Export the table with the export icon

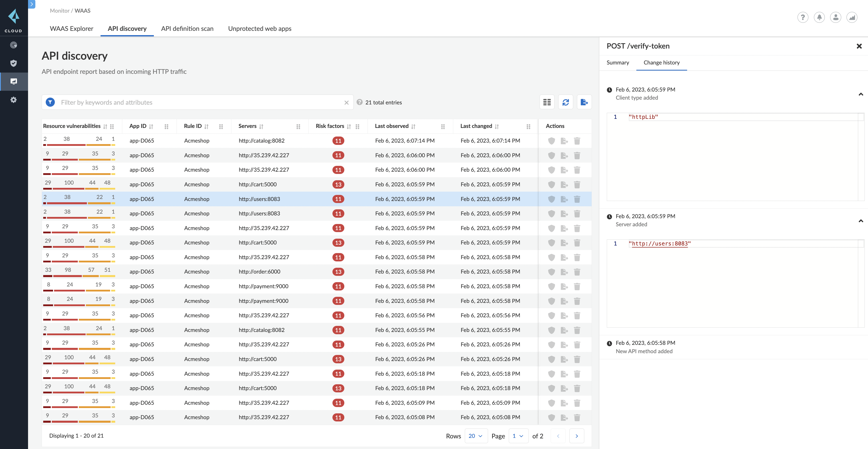pyautogui.click(x=584, y=102)
